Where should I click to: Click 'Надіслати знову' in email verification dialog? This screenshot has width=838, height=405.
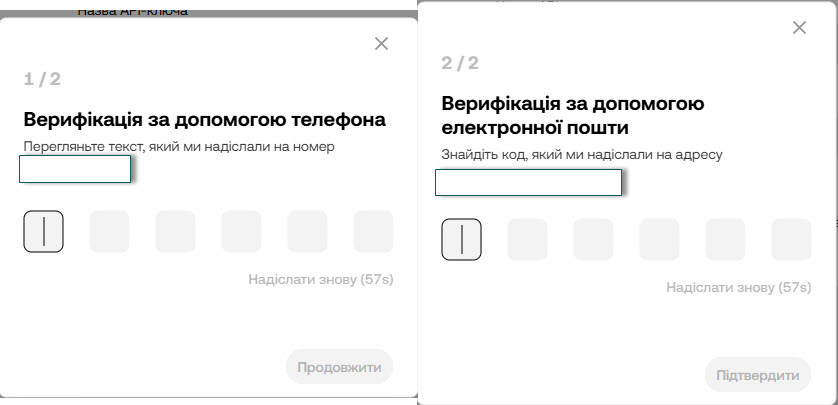point(738,287)
